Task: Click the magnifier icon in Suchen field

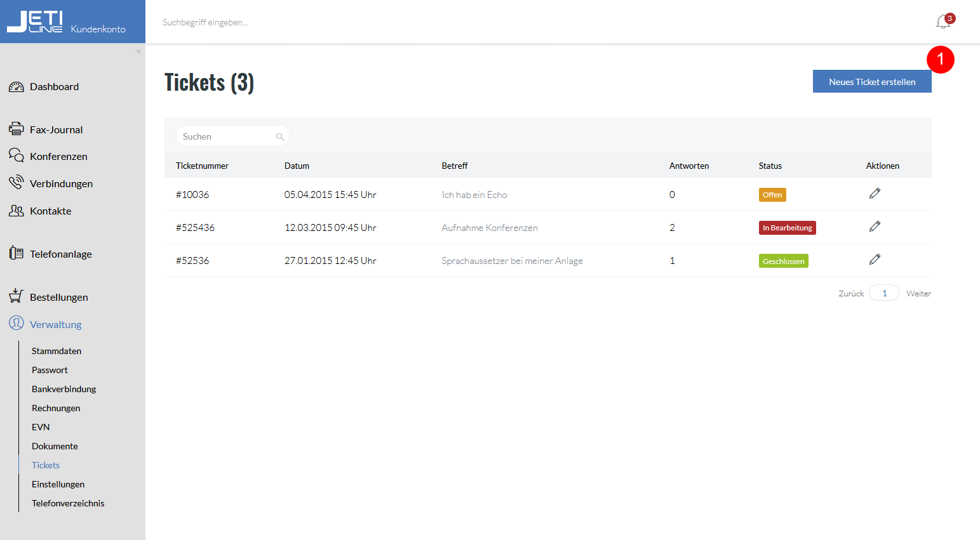Action: click(x=280, y=136)
